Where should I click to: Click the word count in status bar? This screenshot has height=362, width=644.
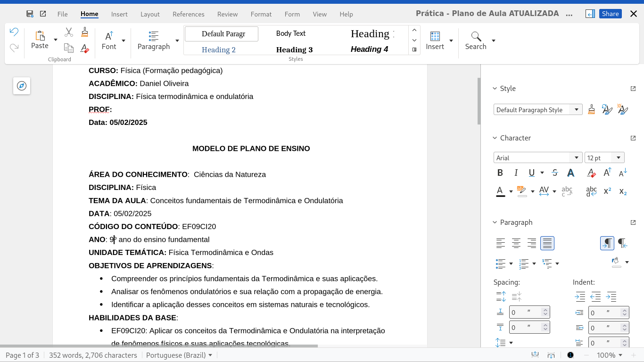pos(93,355)
